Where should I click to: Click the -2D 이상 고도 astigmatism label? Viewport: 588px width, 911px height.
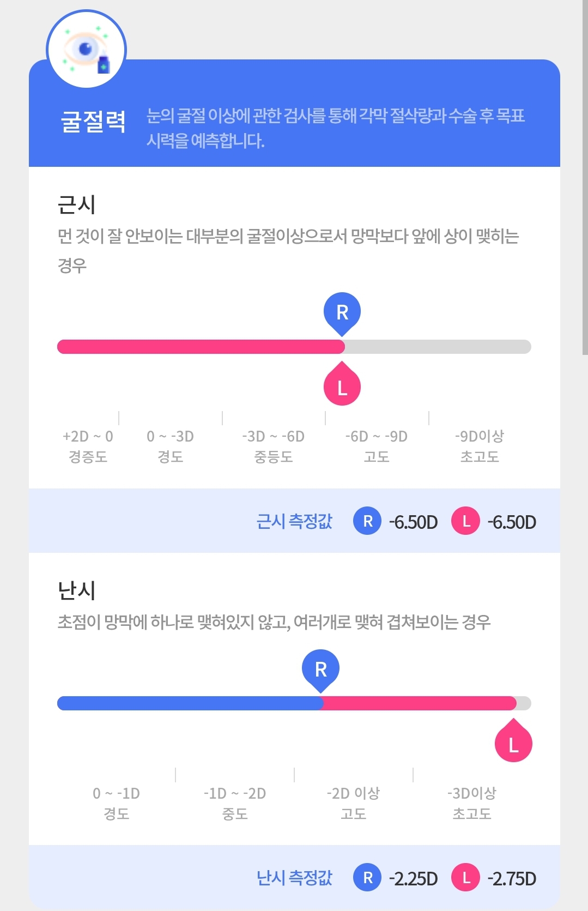click(x=353, y=803)
